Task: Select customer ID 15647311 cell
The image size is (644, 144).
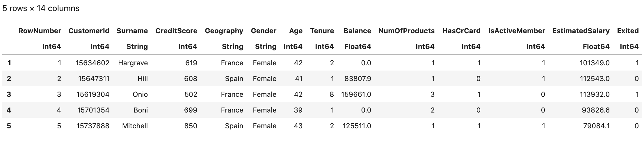Action: coord(94,79)
